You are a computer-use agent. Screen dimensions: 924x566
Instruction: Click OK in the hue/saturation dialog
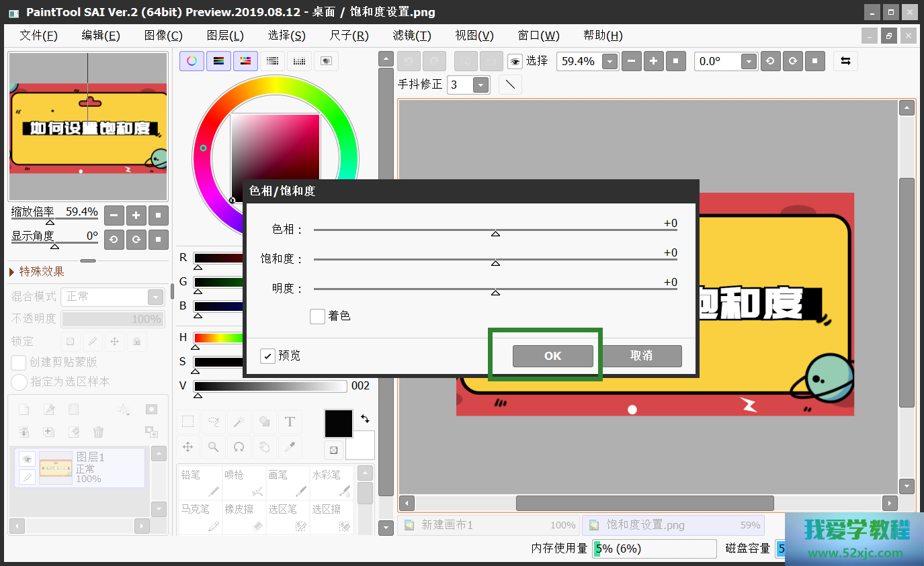pyautogui.click(x=552, y=356)
